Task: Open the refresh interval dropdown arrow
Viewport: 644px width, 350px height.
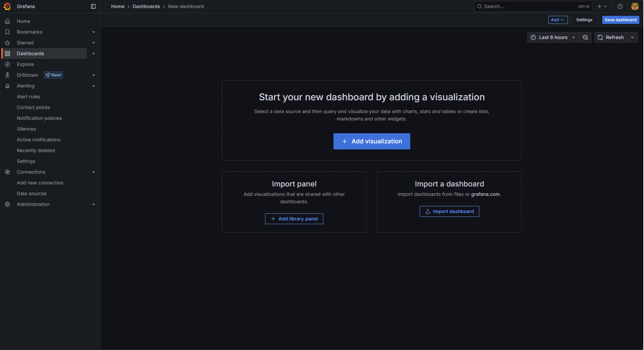Action: point(632,37)
